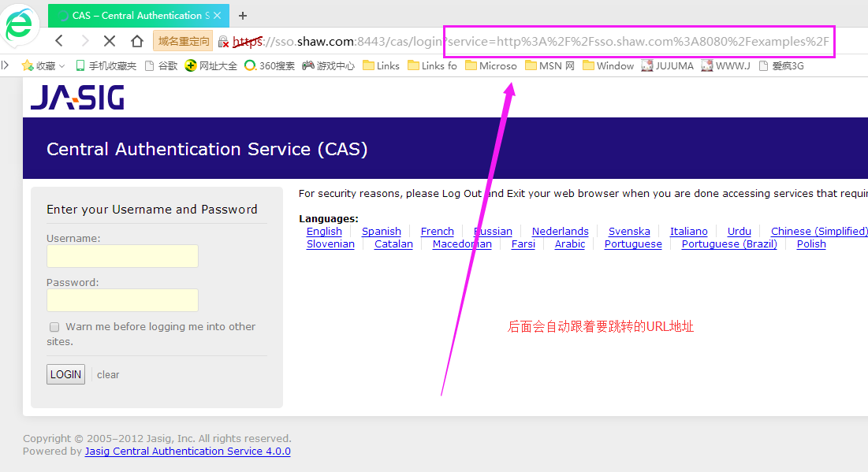Close the CAS tab
The height and width of the screenshot is (472, 868).
(x=218, y=16)
